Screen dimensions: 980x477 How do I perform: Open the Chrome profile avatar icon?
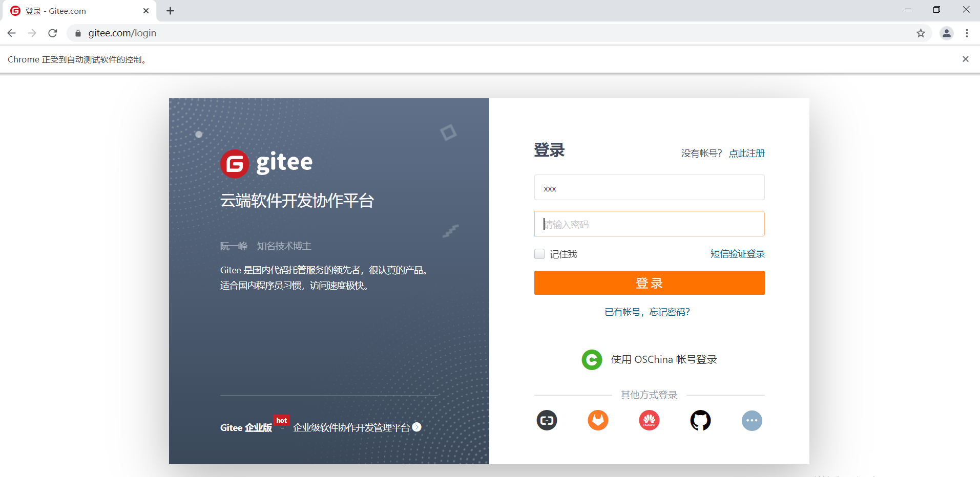(x=946, y=33)
